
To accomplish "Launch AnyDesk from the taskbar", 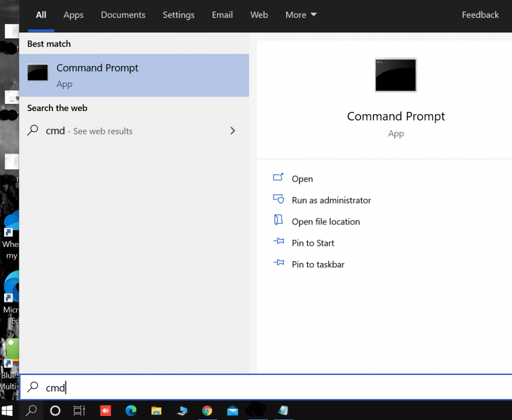I will pos(105,410).
